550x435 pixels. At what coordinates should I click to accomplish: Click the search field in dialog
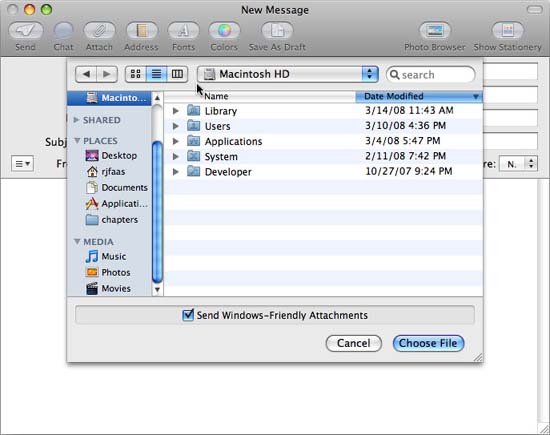tap(431, 75)
